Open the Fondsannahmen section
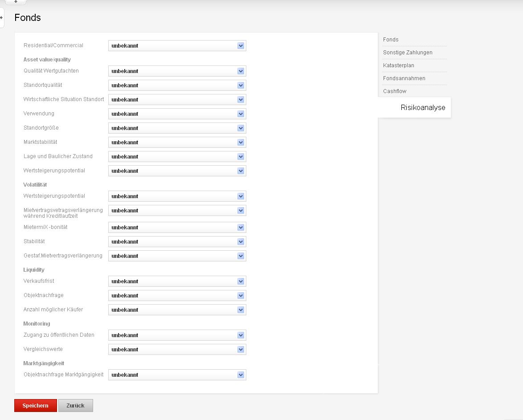Screen dimensions: 523x420 point(404,78)
